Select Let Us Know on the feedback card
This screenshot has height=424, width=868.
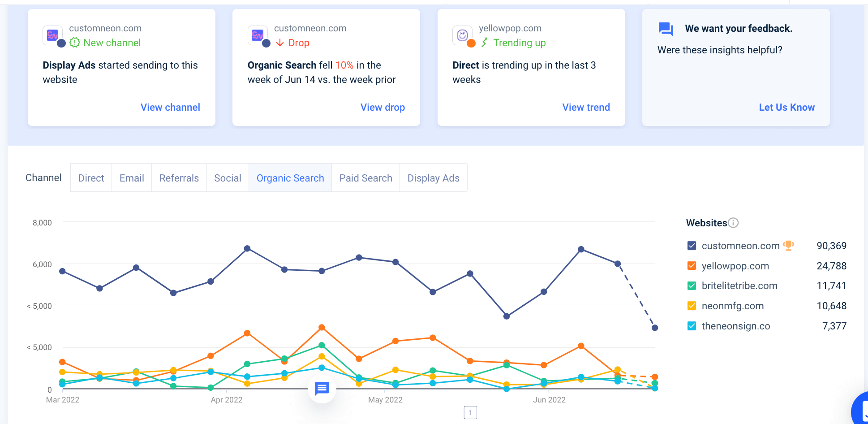[786, 107]
